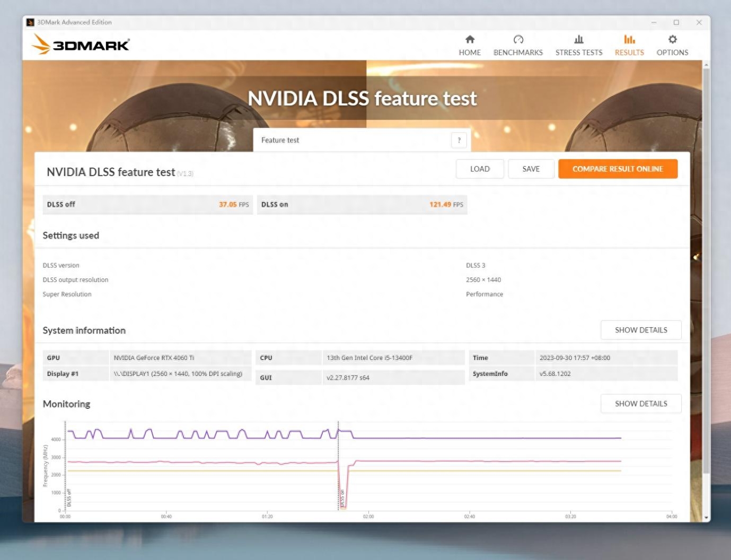
Task: Click the GUI version v2.27.8177 s64
Action: [348, 378]
